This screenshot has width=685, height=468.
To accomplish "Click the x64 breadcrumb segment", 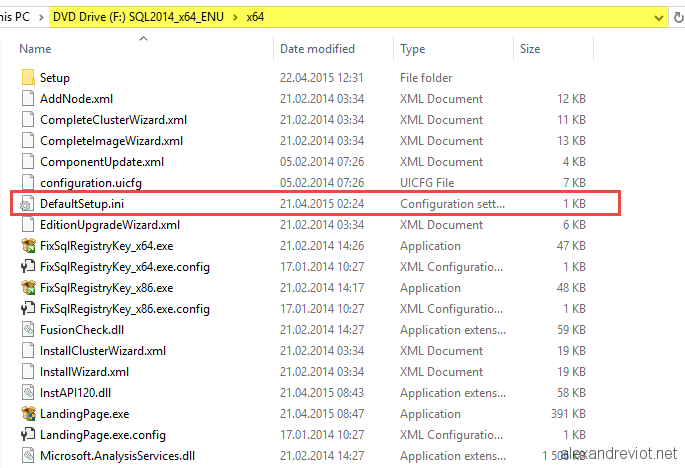I will (255, 17).
